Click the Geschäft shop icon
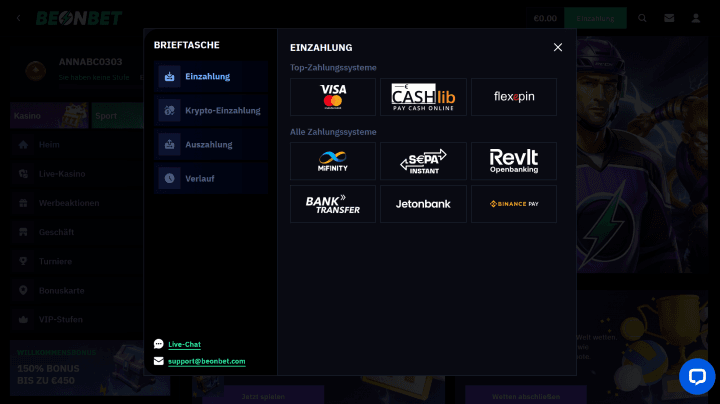Image resolution: width=720 pixels, height=404 pixels. coord(23,232)
